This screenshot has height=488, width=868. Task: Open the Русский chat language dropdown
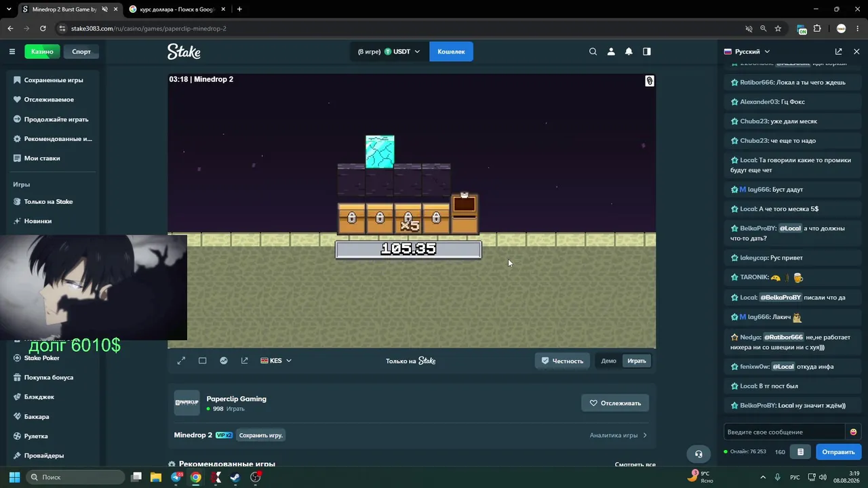(747, 52)
